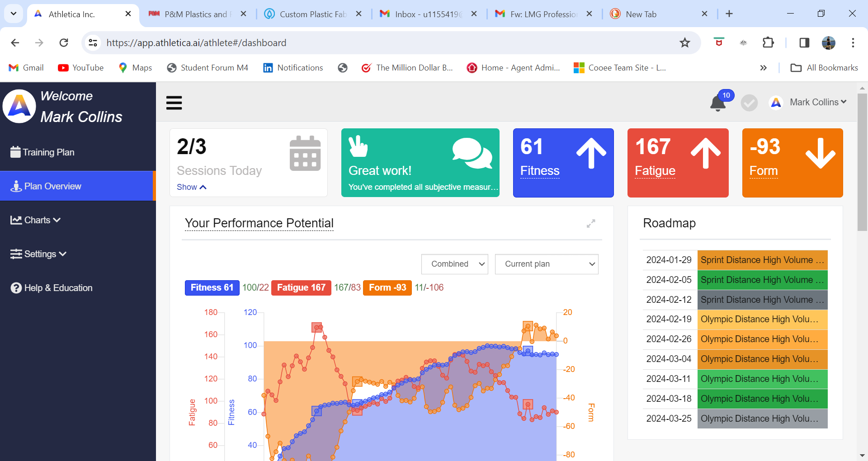Open the YouTube bookmark

81,68
